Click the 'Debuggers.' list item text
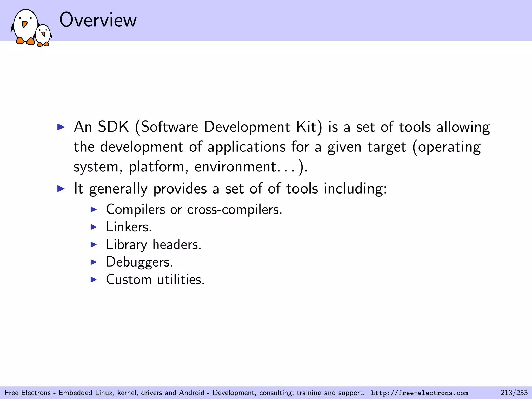This screenshot has height=399, width=532. [139, 262]
